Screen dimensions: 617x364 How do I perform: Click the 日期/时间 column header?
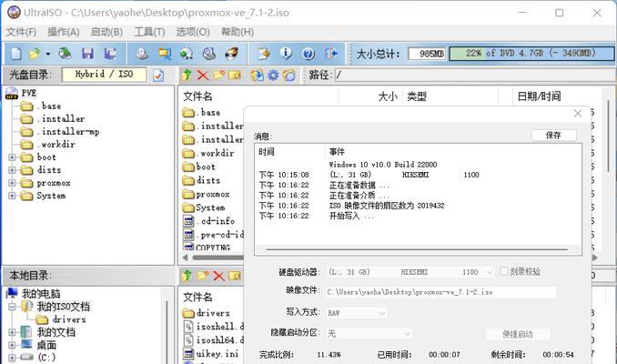click(539, 96)
